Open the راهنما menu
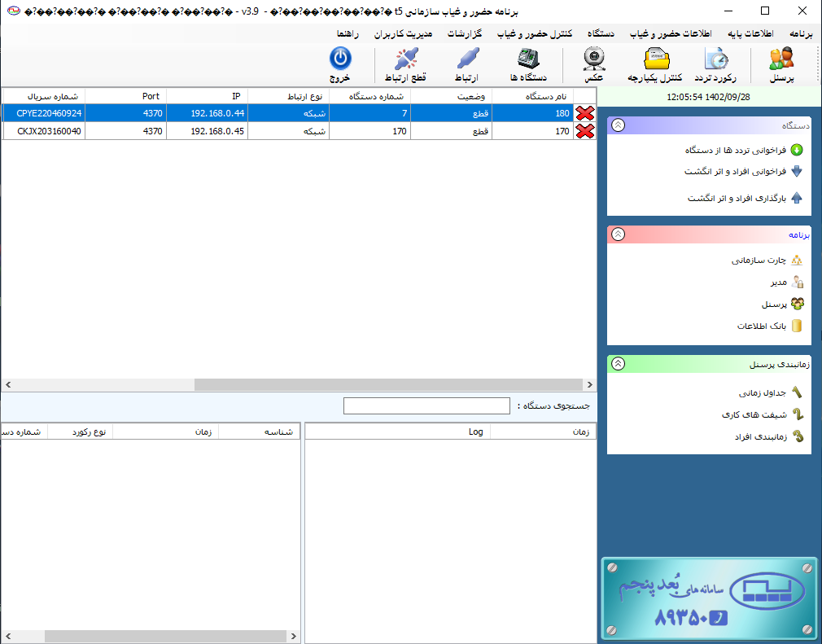 [x=348, y=33]
